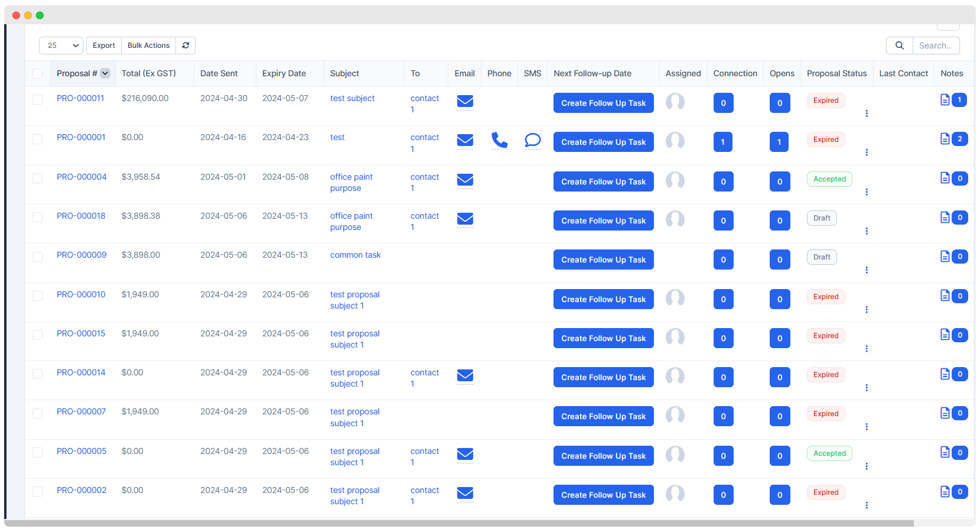980x532 pixels.
Task: Create Follow Up Task for PRO-000011
Action: [603, 103]
